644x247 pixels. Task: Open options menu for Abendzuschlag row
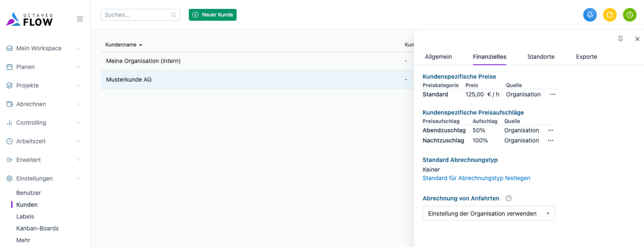click(x=550, y=130)
